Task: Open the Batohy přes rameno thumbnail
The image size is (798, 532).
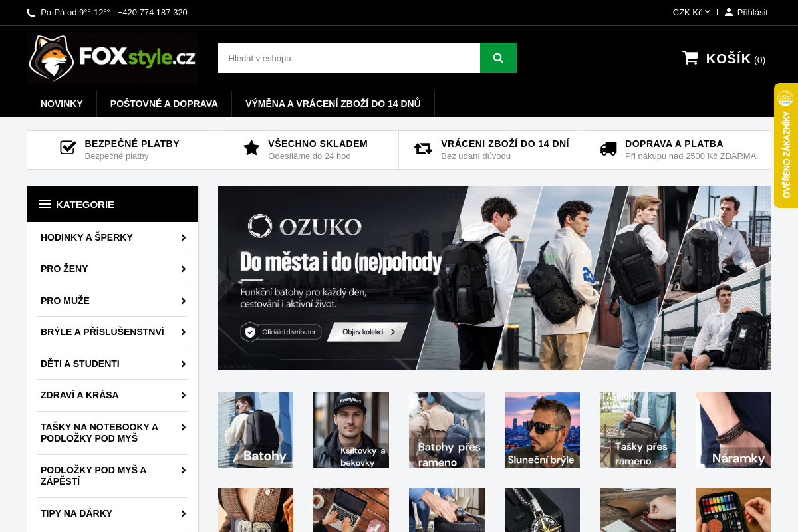Action: (x=447, y=430)
